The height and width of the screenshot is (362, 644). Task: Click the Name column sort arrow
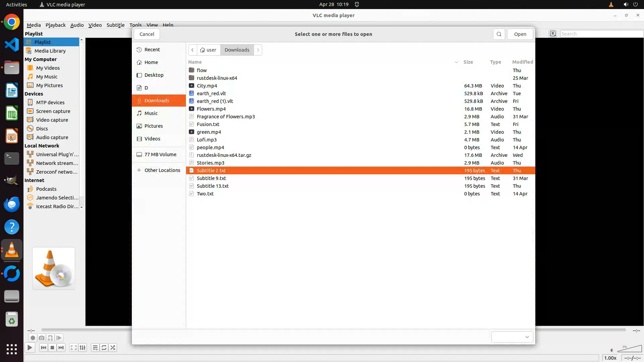point(456,62)
